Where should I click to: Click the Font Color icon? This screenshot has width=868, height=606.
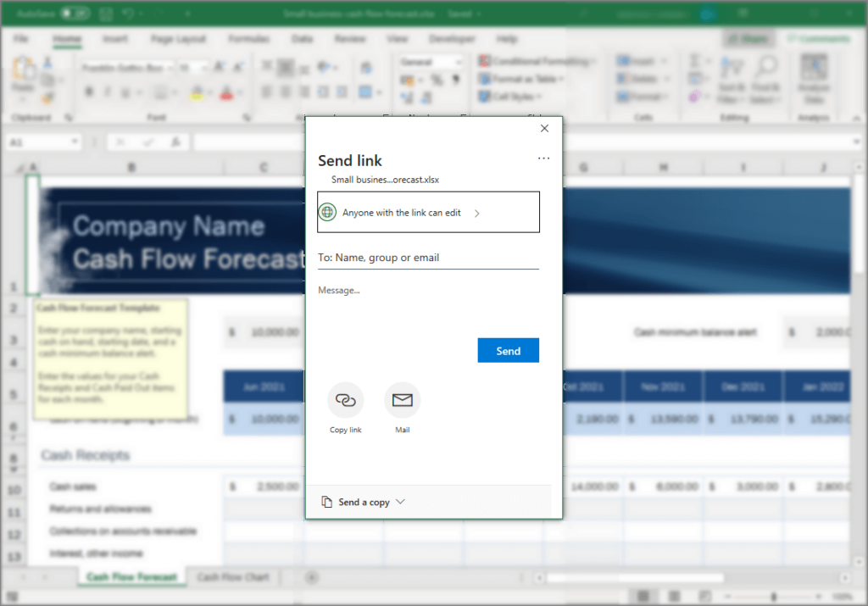[x=226, y=92]
